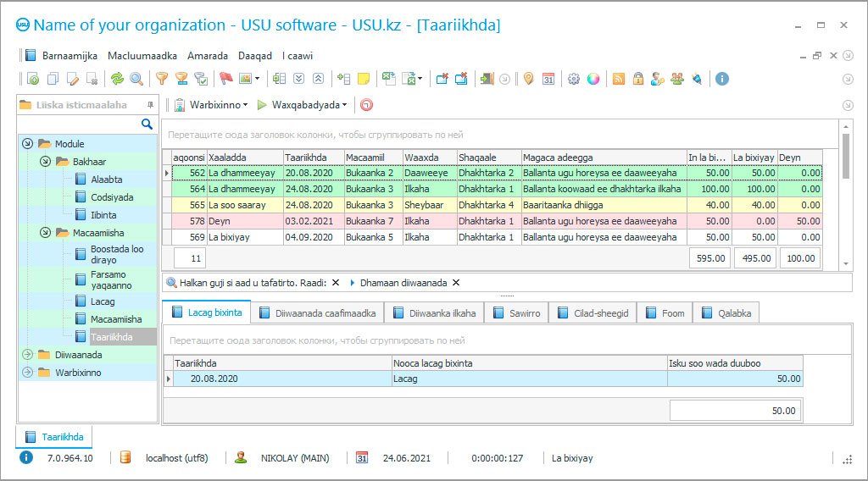
Task: Open the Warbixinno dropdown in toolbar
Action: pyautogui.click(x=213, y=105)
